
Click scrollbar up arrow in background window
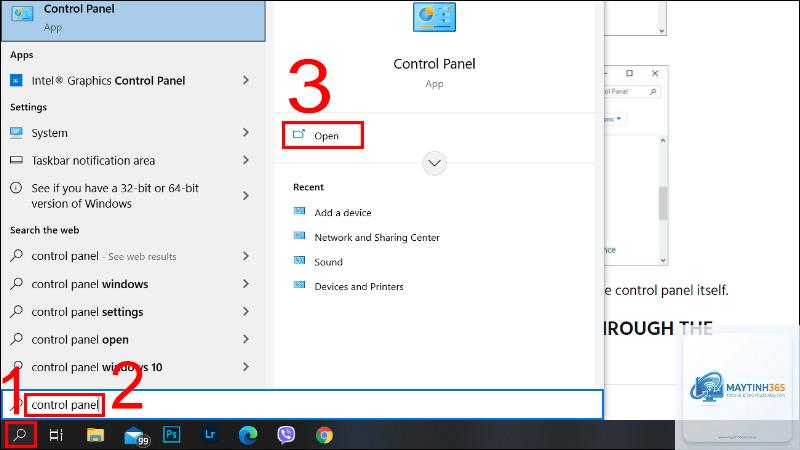[663, 140]
